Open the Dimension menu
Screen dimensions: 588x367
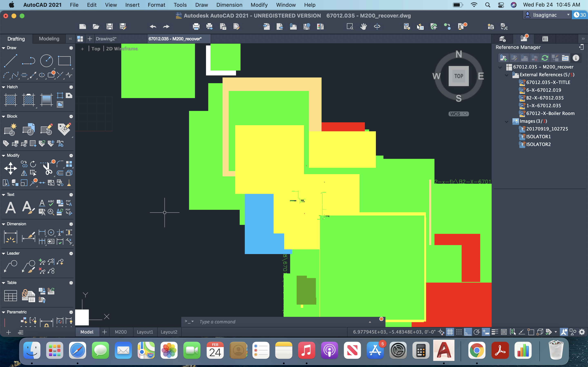pos(229,5)
